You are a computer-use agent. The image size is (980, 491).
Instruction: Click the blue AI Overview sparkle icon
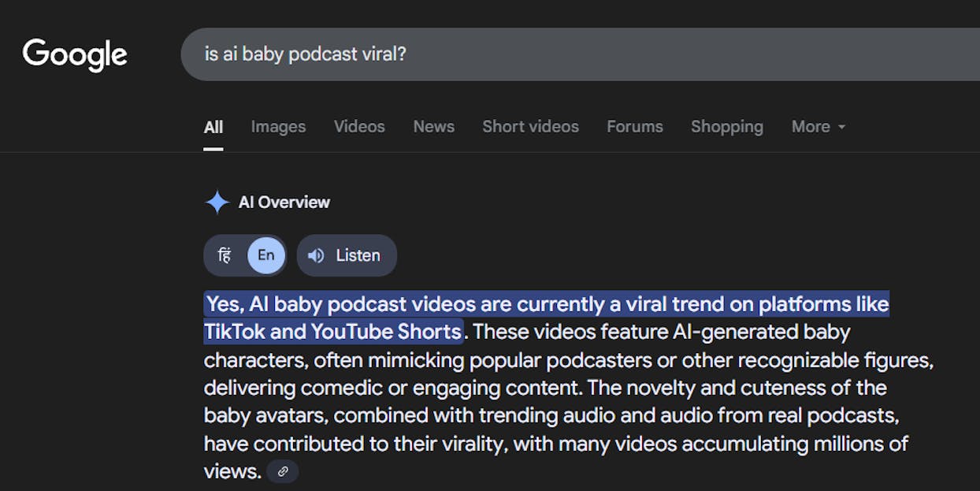click(217, 203)
